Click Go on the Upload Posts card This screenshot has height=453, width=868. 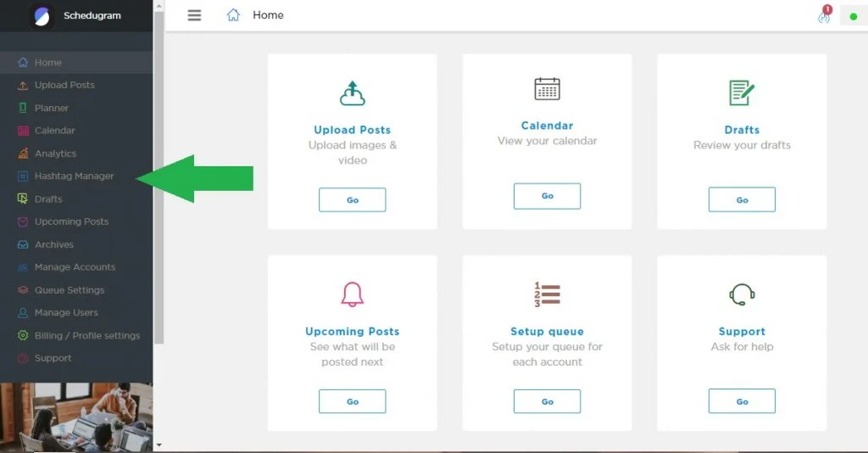352,200
